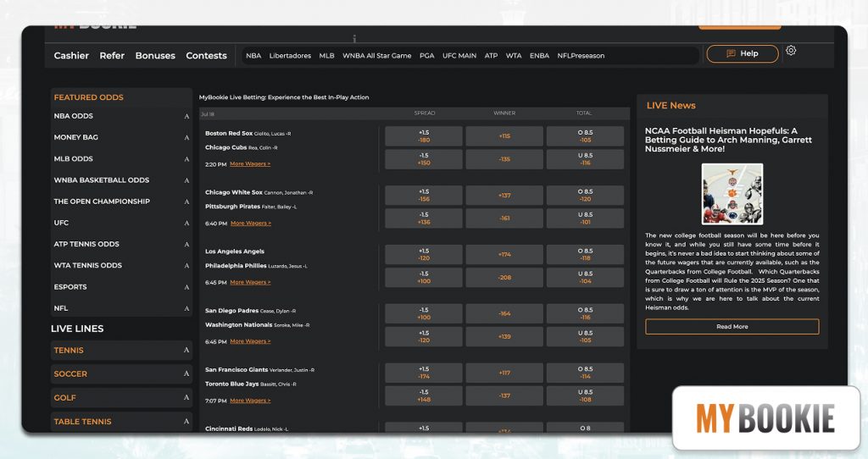868x459 pixels.
Task: Click the Help button
Action: (743, 53)
